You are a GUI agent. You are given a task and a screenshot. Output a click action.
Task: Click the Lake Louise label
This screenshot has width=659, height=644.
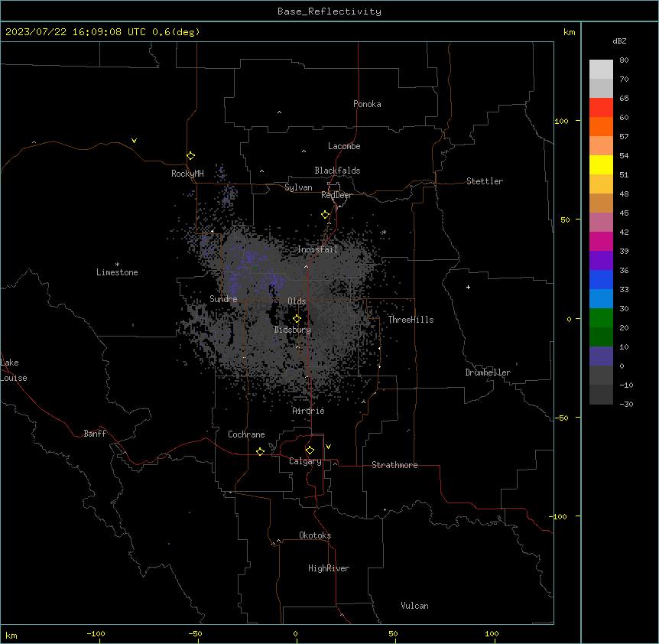click(x=14, y=370)
